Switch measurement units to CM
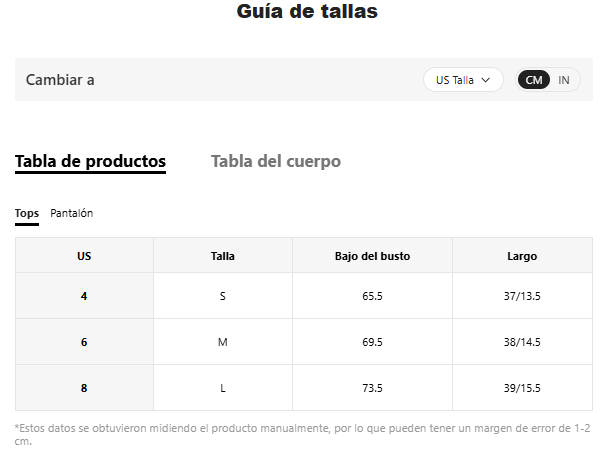The width and height of the screenshot is (601, 450). coord(534,80)
